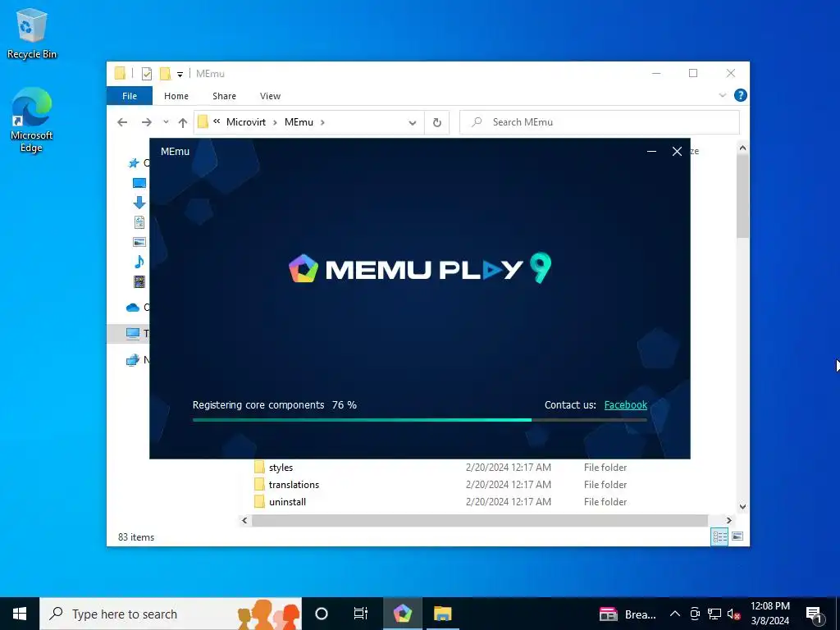Open the notification center
Image resolution: width=840 pixels, height=630 pixels.
pyautogui.click(x=814, y=614)
